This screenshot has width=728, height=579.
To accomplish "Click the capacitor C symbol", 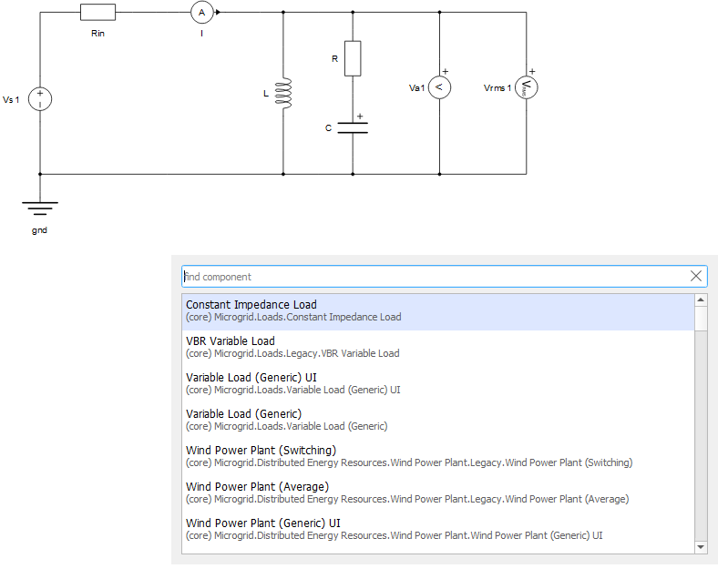I will [353, 127].
